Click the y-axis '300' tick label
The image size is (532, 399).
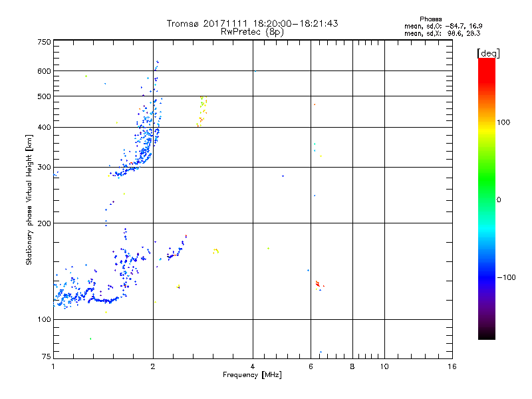point(44,167)
